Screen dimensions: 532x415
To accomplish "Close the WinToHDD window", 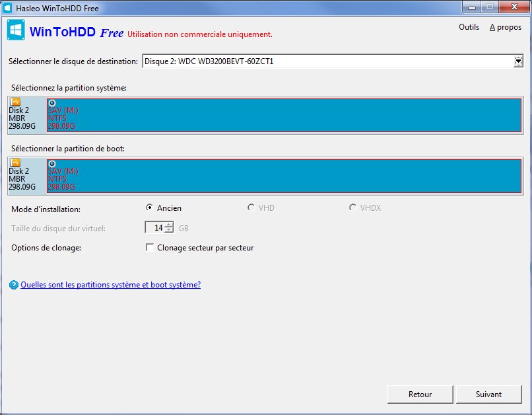I will coord(514,7).
